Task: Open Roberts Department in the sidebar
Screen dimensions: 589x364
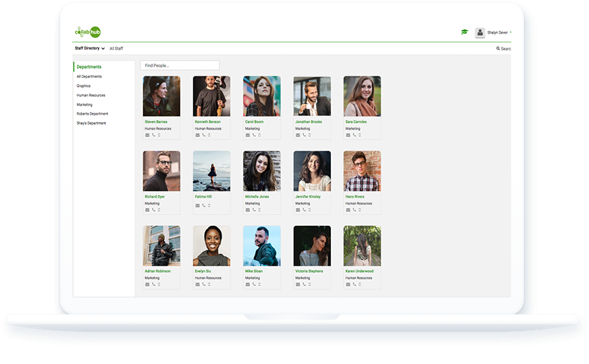Action: click(x=93, y=114)
